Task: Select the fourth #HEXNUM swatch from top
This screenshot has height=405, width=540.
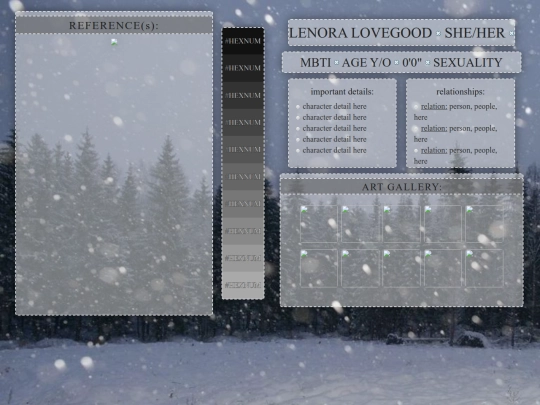Action: tap(243, 122)
